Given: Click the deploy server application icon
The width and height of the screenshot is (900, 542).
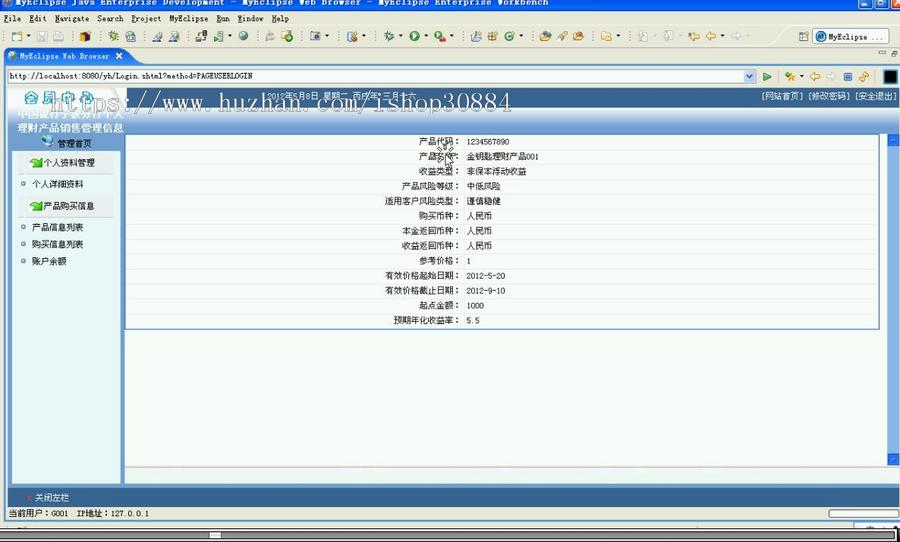Looking at the screenshot, I should pos(201,36).
